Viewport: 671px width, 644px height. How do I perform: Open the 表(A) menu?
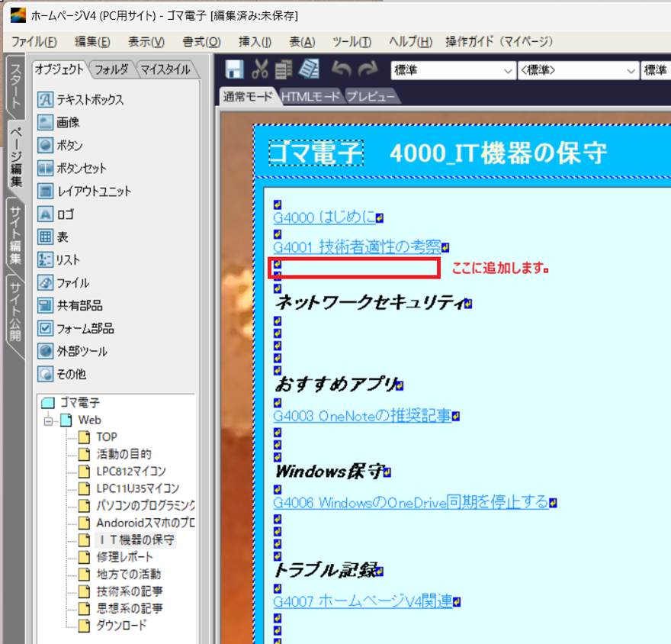302,41
